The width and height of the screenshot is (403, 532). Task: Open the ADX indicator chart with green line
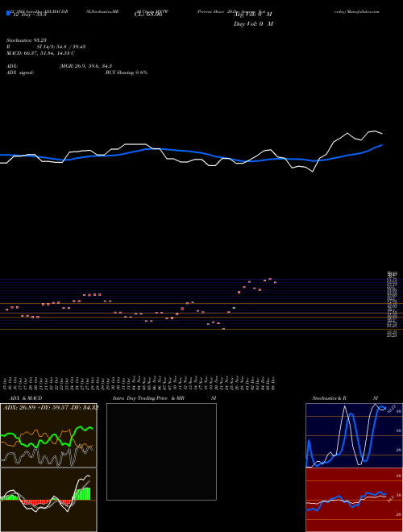(48, 435)
